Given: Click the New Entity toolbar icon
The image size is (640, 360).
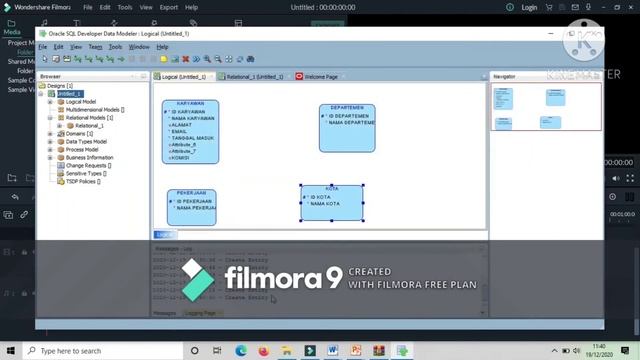Looking at the screenshot, I should tap(56, 59).
